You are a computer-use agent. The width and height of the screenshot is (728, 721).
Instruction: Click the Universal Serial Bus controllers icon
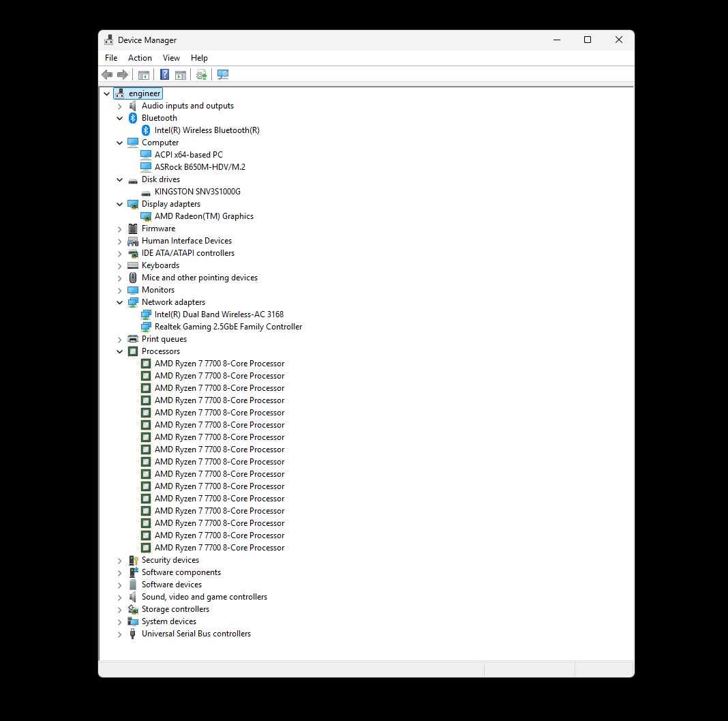click(133, 634)
